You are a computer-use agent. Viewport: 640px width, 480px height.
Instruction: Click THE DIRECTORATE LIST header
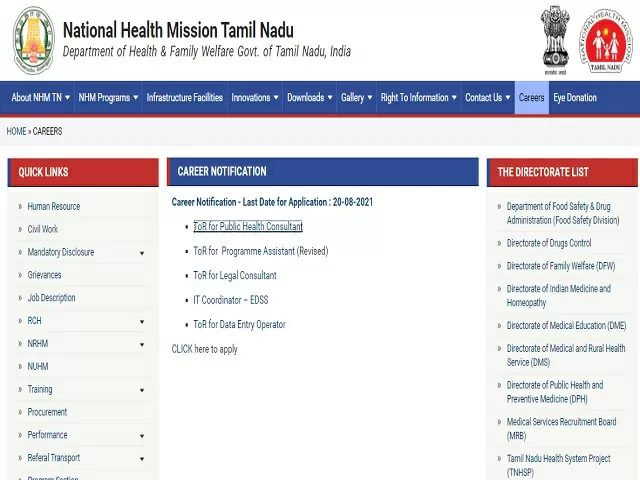point(562,172)
